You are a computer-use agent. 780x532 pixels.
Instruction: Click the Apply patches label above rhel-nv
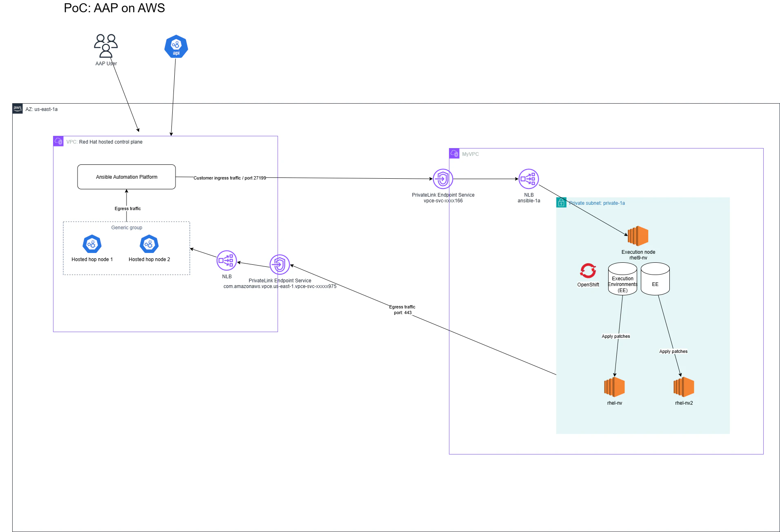point(616,336)
